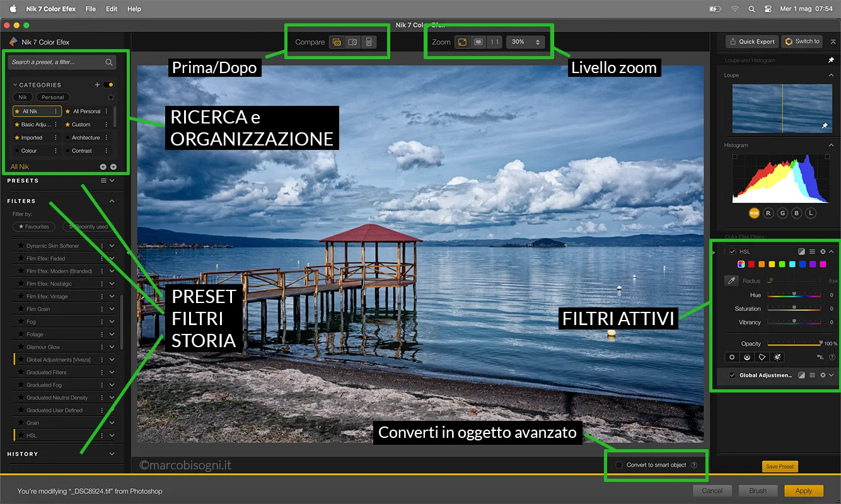
Task: Open the three-dot menu for Fog filter
Action: coord(102,321)
